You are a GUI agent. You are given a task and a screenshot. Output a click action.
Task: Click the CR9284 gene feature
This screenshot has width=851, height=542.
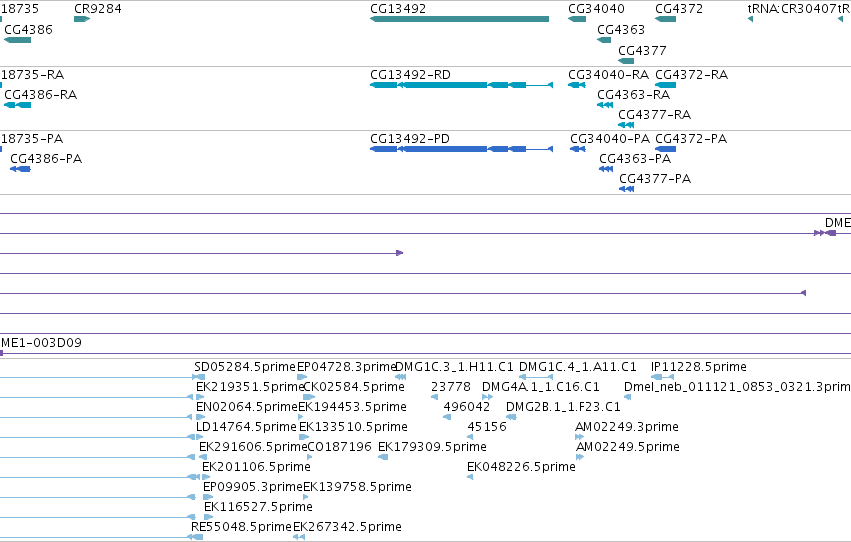82,19
